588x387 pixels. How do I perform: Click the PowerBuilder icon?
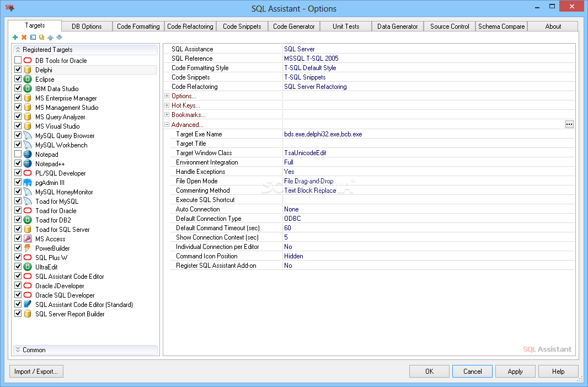28,248
